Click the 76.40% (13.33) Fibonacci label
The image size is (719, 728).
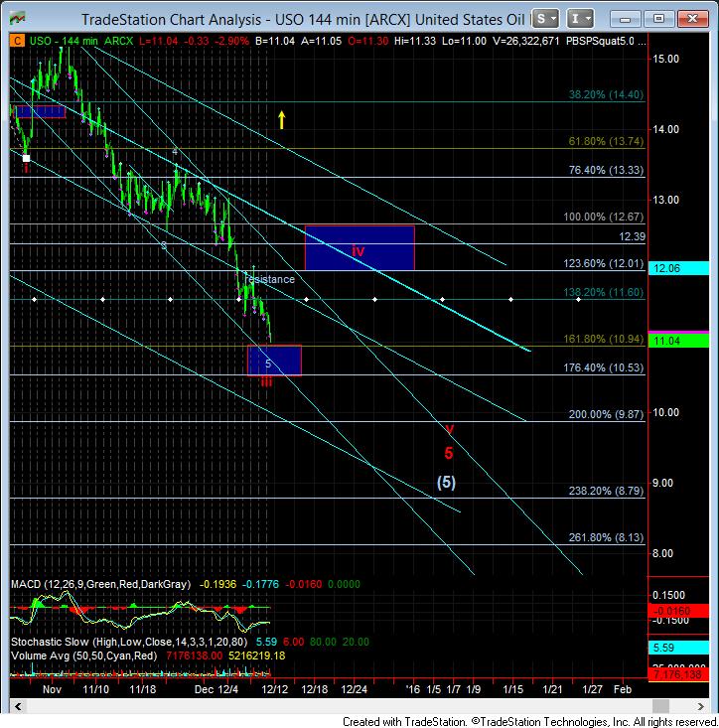606,170
